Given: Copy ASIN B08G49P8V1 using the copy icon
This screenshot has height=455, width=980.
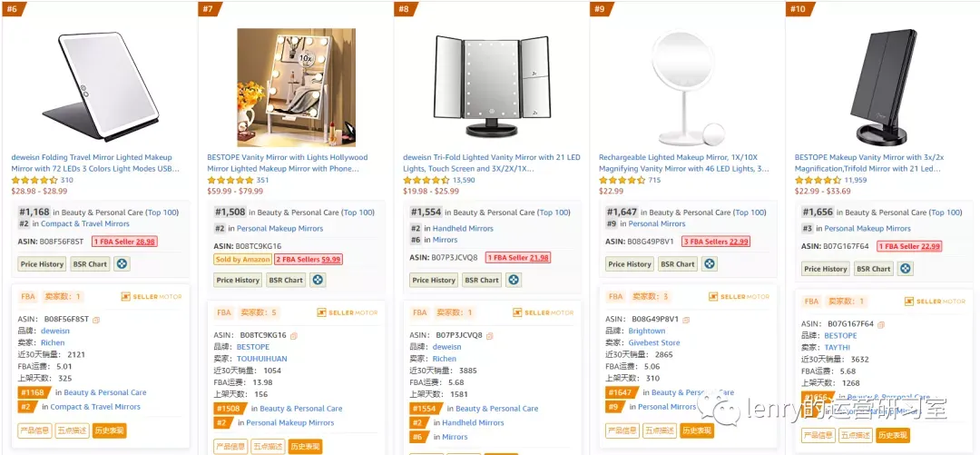Looking at the screenshot, I should pyautogui.click(x=686, y=320).
